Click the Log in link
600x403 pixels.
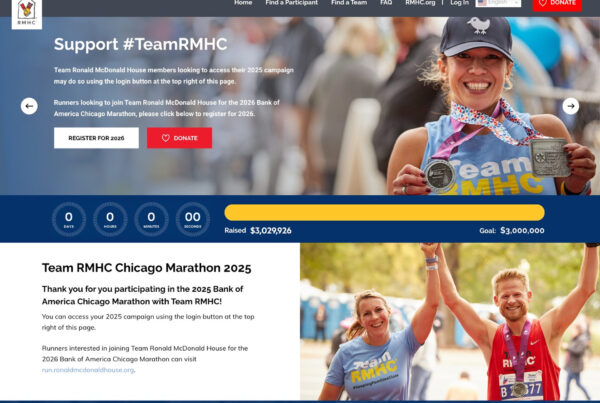[460, 3]
